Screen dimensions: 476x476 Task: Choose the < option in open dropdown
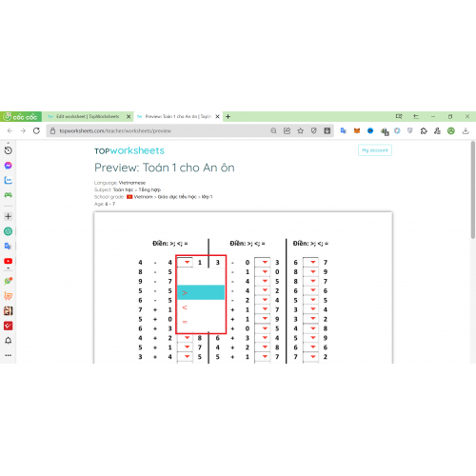(201, 307)
